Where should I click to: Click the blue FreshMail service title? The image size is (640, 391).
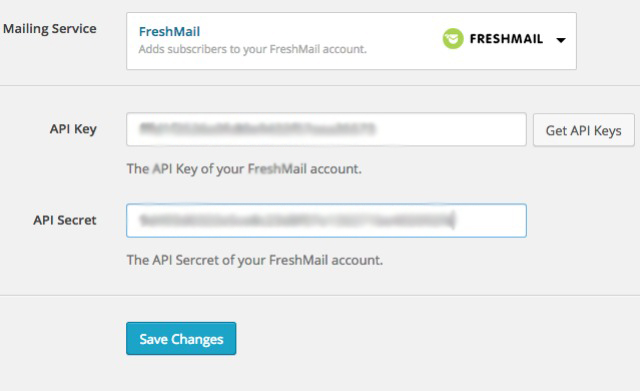coord(169,31)
